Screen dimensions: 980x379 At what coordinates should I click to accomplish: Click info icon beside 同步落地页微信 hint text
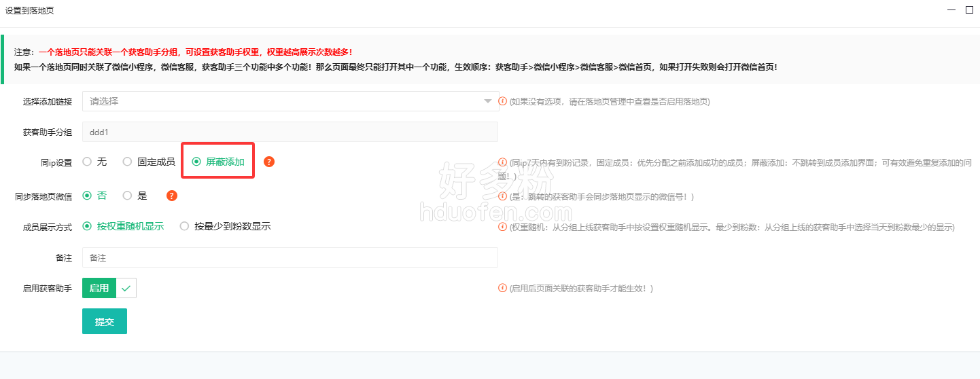click(503, 196)
